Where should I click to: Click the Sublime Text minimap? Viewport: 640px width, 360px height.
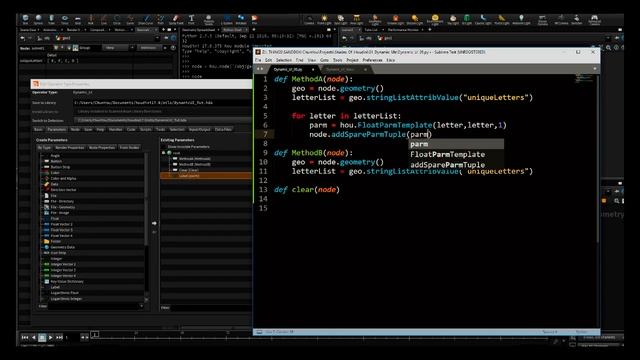point(584,78)
